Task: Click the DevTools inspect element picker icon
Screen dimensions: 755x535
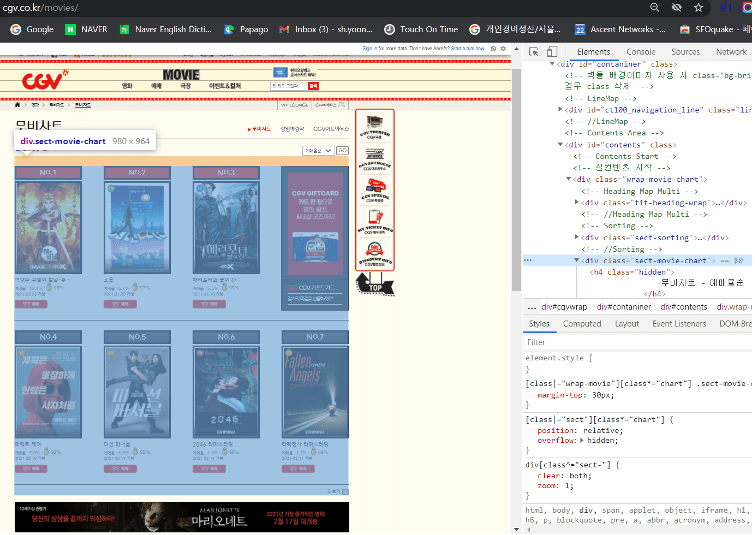Action: coord(534,52)
